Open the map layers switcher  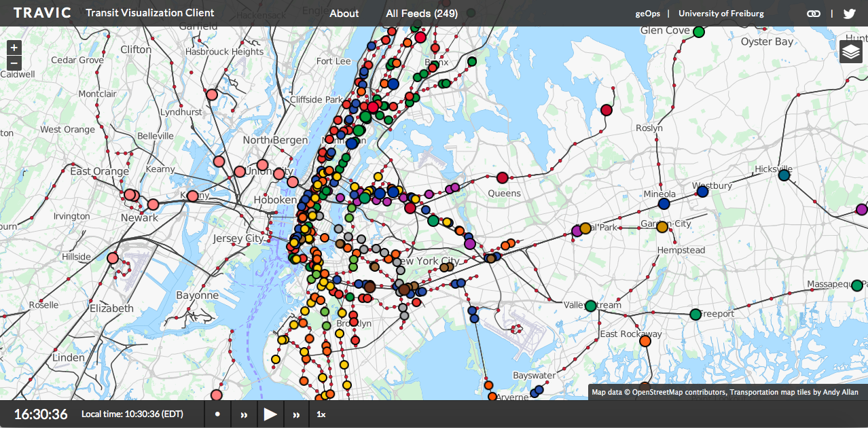click(851, 52)
